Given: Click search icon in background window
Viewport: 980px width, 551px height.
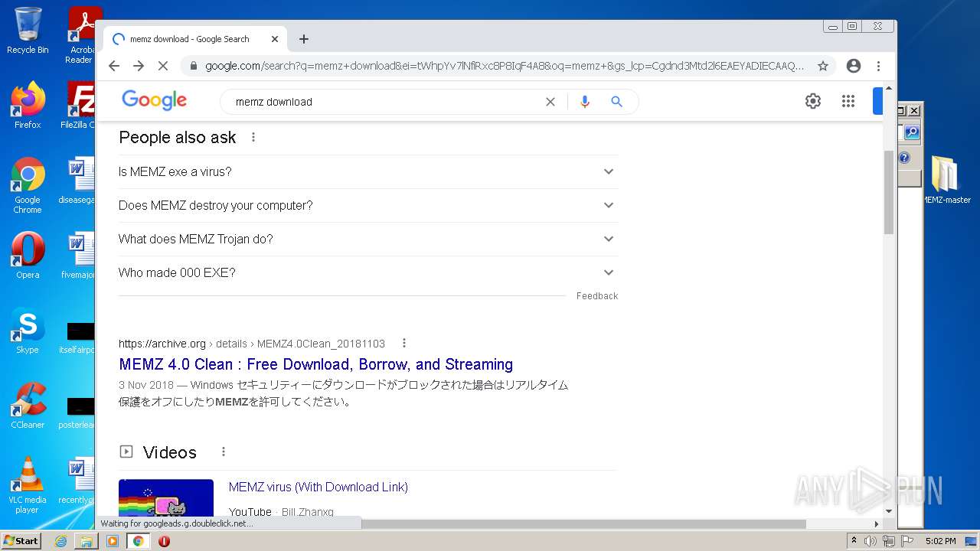Looking at the screenshot, I should [x=911, y=132].
